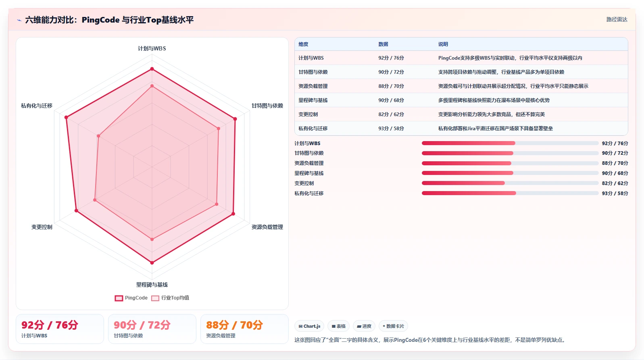Image resolution: width=644 pixels, height=360 pixels.
Task: Select the 甘特图与依赖 table row name cell
Action: 313,72
